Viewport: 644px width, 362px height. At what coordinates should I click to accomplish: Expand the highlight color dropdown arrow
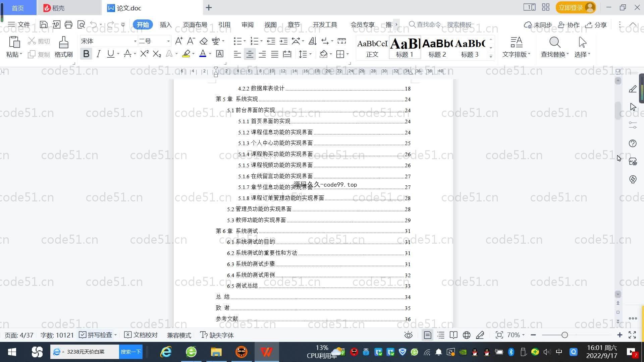coord(193,54)
